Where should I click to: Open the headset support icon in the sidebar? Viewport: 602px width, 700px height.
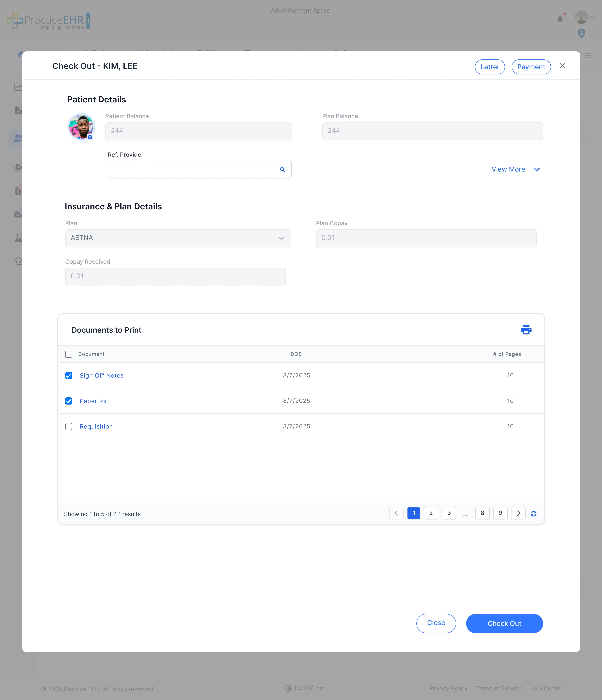[x=19, y=261]
